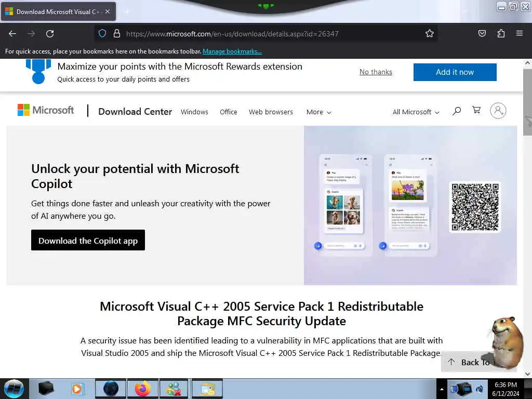Expand the All Microsoft dropdown
The image size is (532, 399).
[x=416, y=112]
